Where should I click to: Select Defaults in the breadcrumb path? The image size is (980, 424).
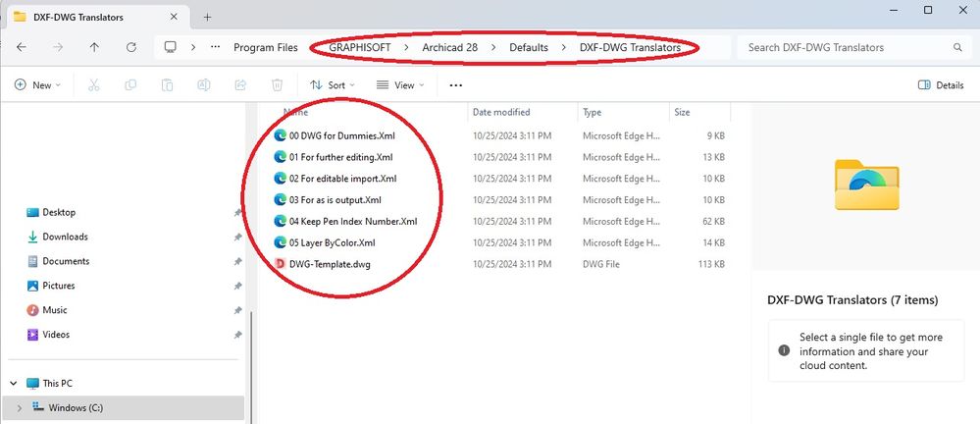pos(529,47)
